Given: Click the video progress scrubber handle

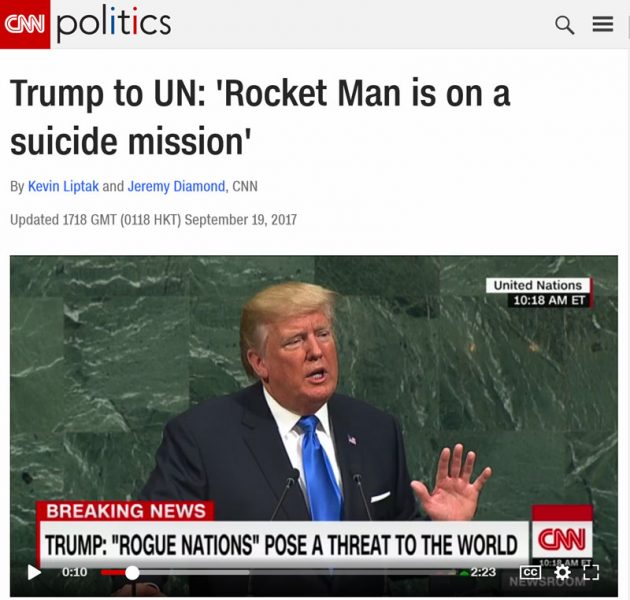Looking at the screenshot, I should click(132, 572).
